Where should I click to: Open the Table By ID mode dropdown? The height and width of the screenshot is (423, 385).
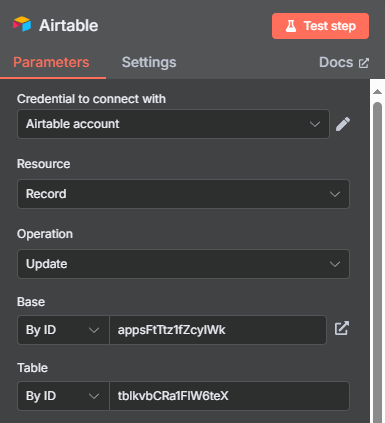(x=63, y=396)
